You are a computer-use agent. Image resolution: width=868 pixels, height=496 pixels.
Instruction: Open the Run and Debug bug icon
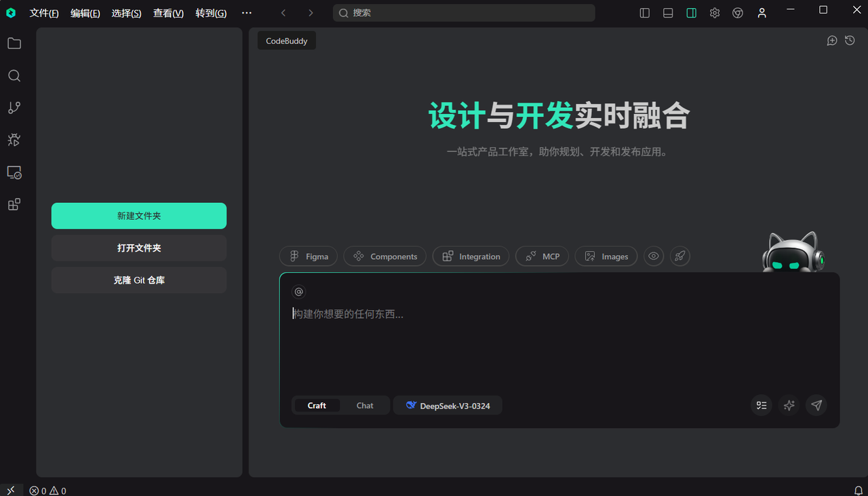point(14,140)
